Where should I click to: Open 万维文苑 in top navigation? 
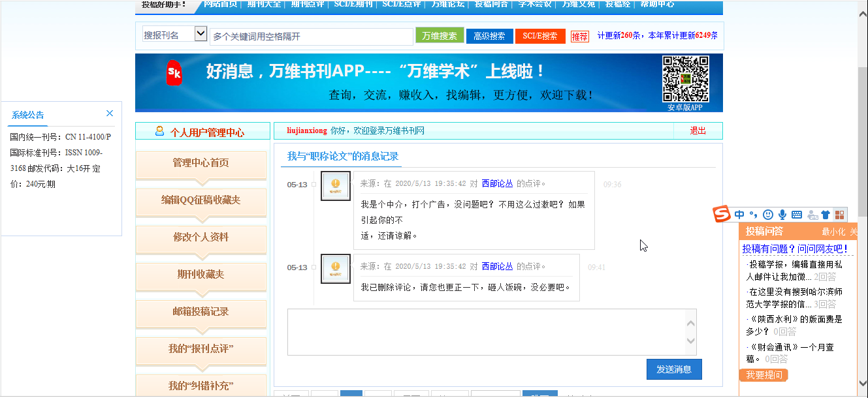pos(579,4)
